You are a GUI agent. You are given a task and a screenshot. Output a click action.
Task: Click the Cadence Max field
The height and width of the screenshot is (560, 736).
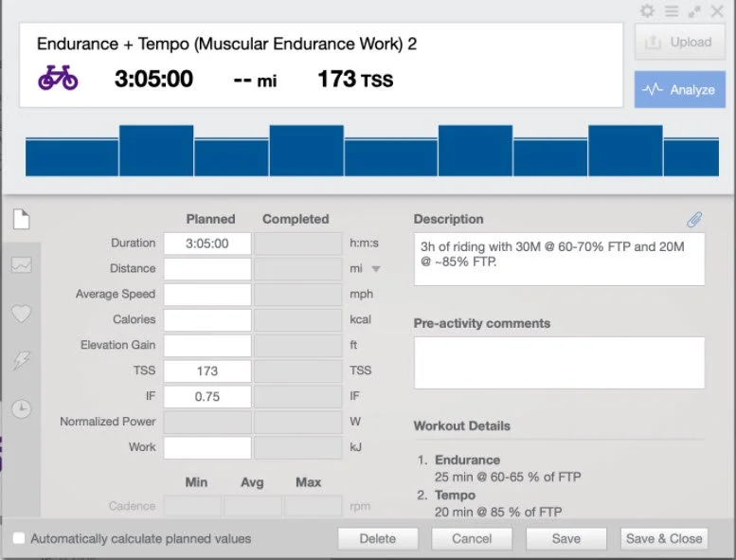(314, 506)
